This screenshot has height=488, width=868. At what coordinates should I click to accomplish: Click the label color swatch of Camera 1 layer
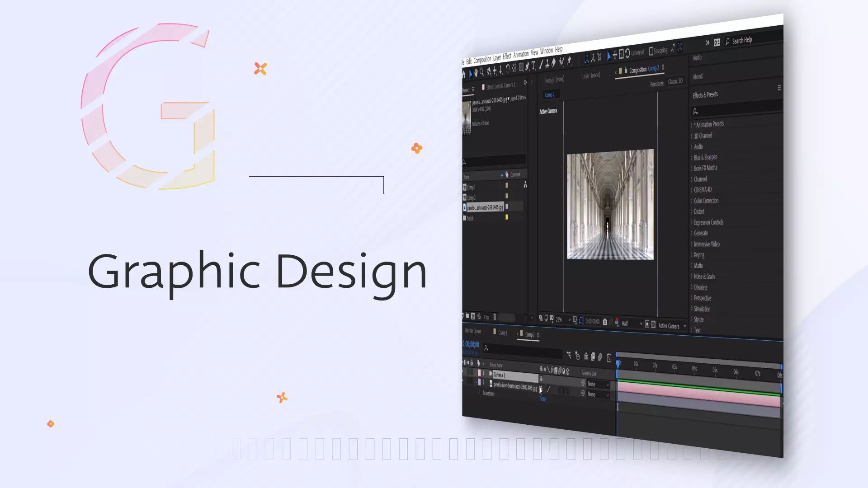(479, 373)
